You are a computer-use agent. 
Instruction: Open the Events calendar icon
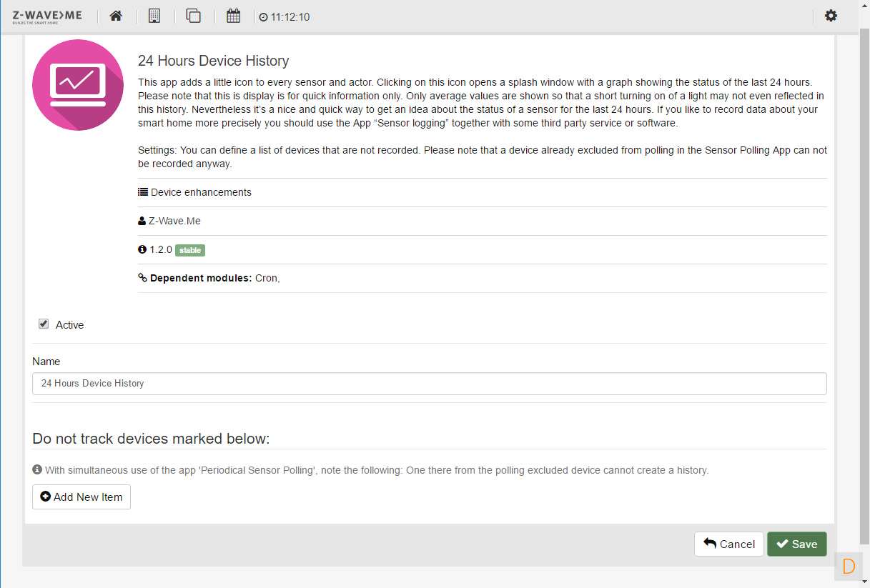233,16
